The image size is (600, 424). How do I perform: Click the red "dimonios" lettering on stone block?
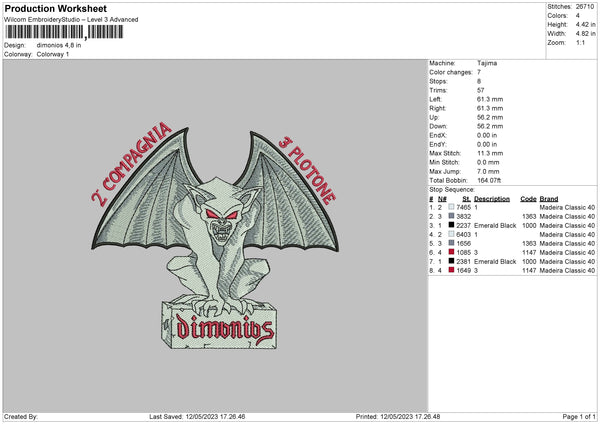(x=225, y=329)
